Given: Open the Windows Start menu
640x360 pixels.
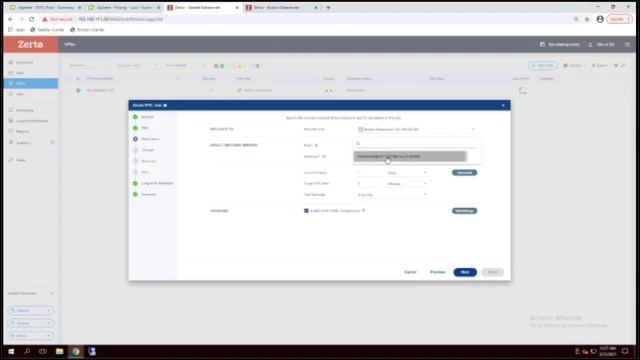Looking at the screenshot, I should pyautogui.click(x=11, y=351).
